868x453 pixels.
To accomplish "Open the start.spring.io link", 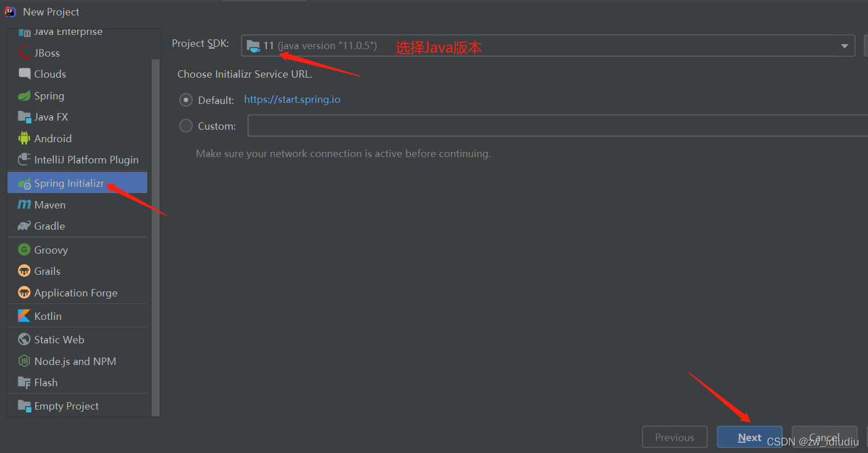I will coord(292,99).
